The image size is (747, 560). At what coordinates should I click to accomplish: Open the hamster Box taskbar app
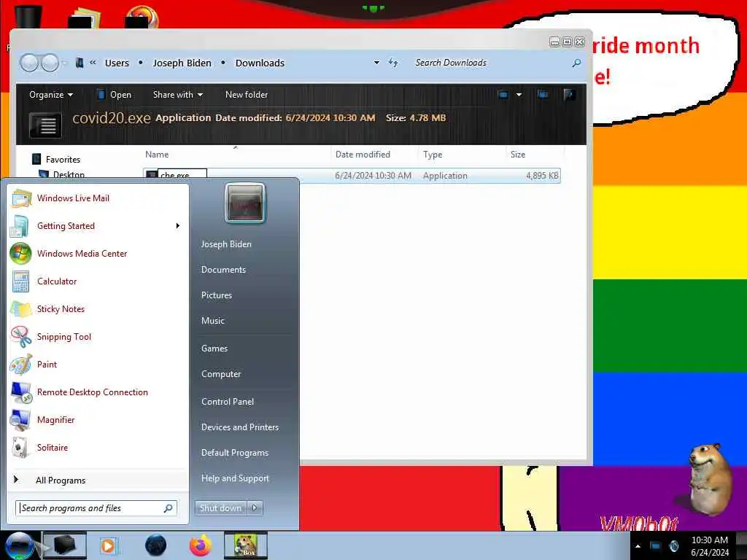[x=246, y=545]
